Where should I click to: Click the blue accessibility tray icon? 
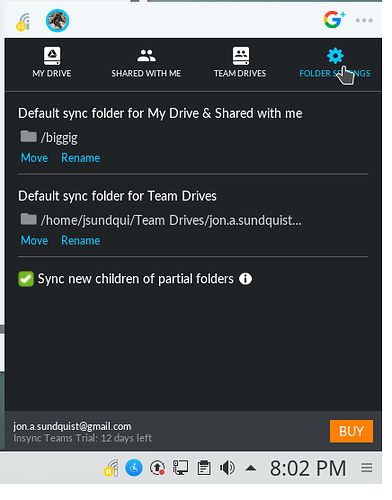pos(134,468)
